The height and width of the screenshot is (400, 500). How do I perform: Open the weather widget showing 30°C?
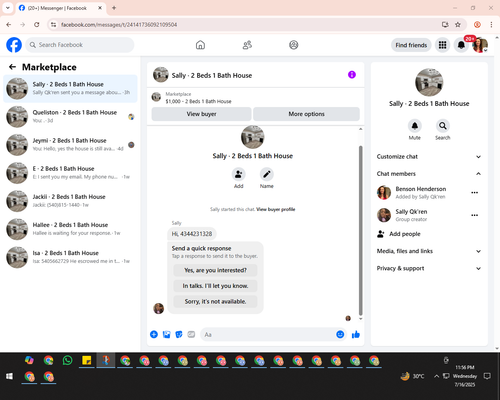coord(412,376)
